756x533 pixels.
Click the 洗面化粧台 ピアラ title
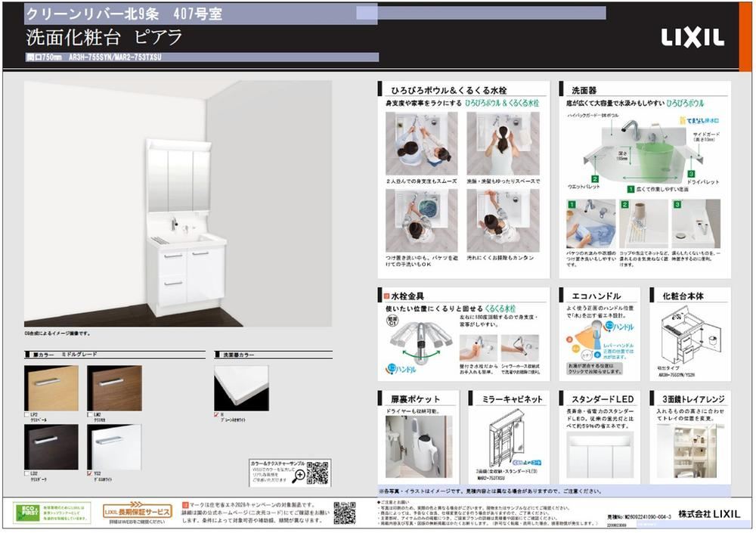tap(104, 37)
